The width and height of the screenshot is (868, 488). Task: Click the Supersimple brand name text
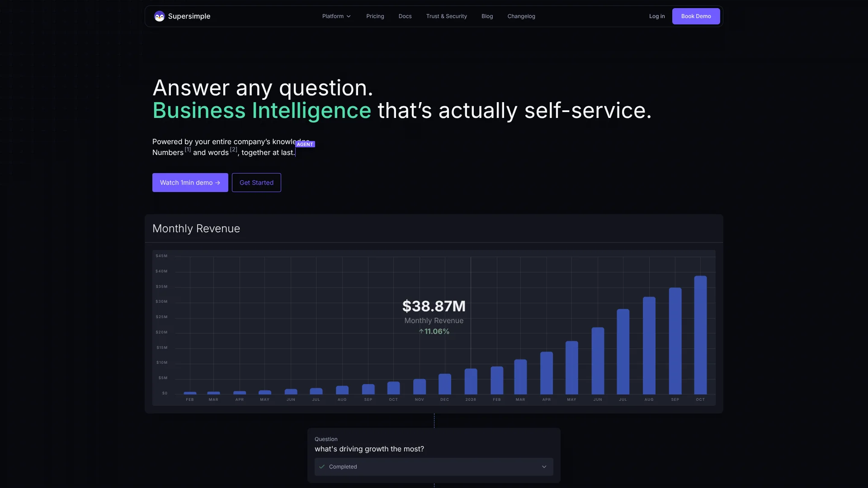(189, 16)
